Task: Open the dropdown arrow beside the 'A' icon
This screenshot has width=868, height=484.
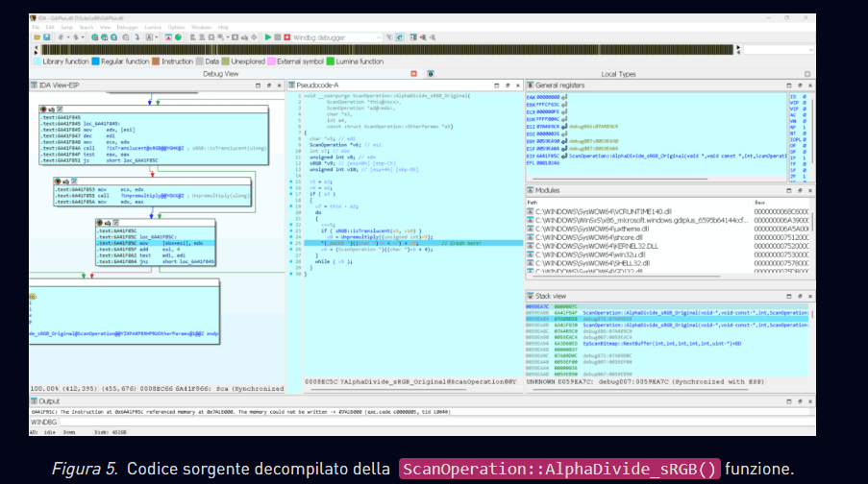Action: tap(157, 37)
